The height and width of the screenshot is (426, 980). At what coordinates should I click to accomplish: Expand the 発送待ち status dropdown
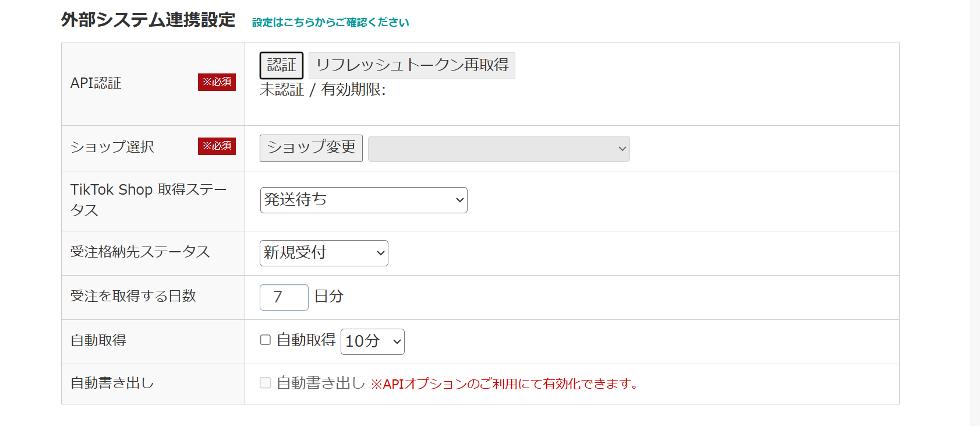363,200
